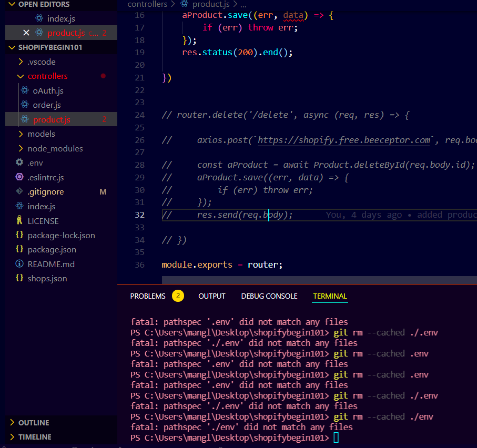Click Problems count badge showing 2
Image resolution: width=477 pixels, height=448 pixels.
[178, 296]
